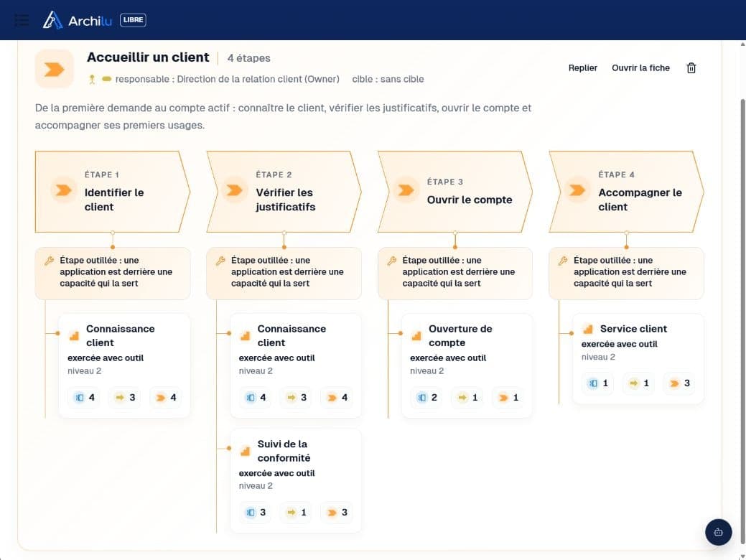Click the orange process count 3 in Service client

tap(680, 383)
